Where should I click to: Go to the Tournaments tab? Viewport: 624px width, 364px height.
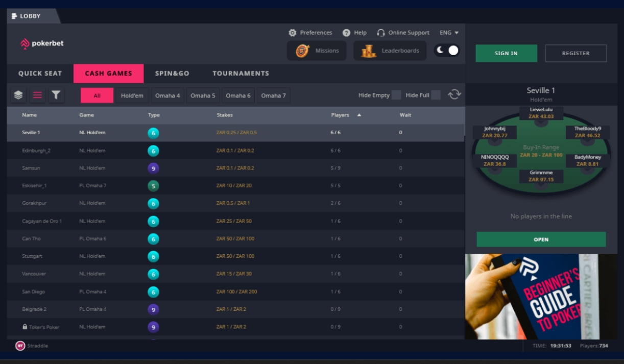[241, 74]
